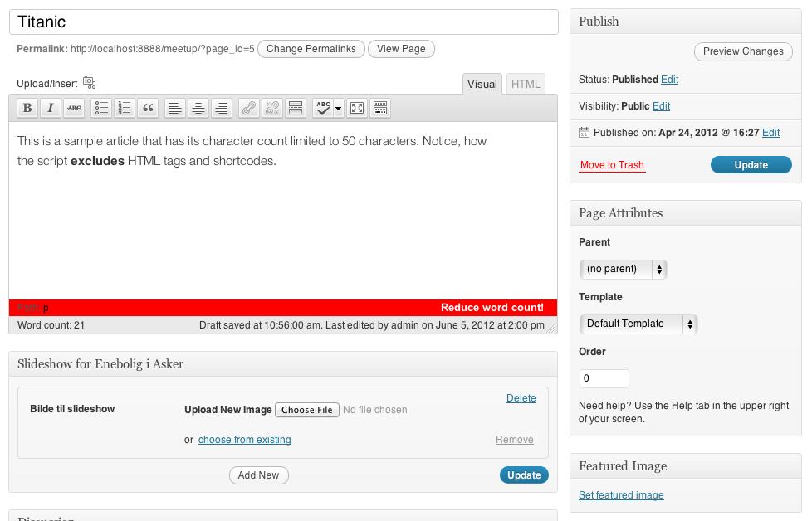Click into the Order number field
This screenshot has width=812, height=521.
[x=604, y=378]
